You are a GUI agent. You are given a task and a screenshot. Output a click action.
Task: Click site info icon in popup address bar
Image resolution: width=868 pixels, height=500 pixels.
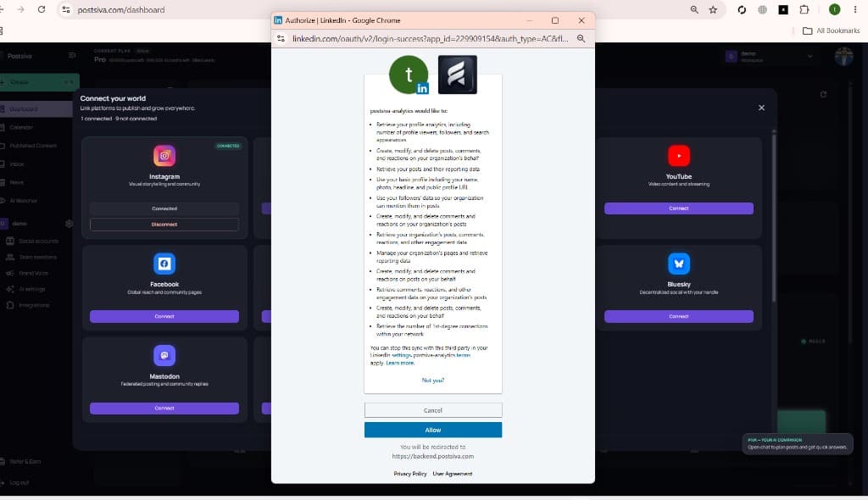281,39
